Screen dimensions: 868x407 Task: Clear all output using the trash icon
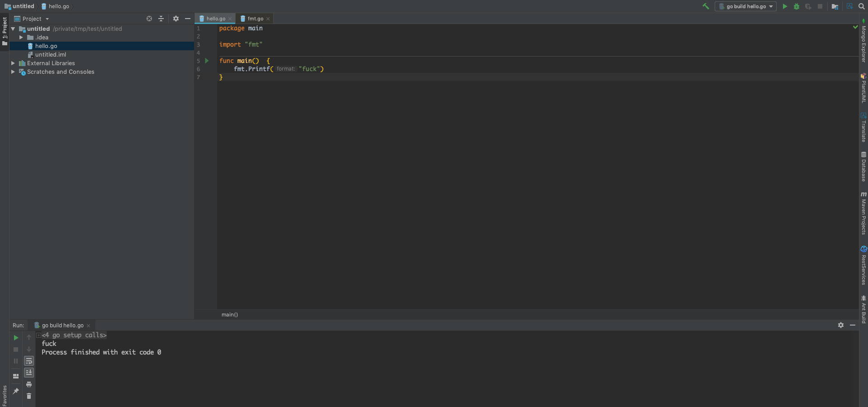[29, 396]
